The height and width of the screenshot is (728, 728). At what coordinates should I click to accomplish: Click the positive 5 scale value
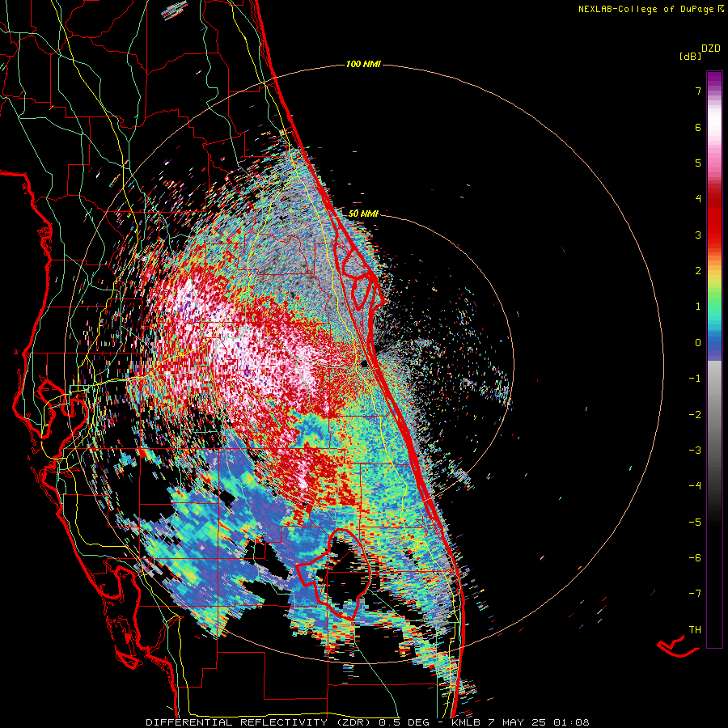coord(698,163)
